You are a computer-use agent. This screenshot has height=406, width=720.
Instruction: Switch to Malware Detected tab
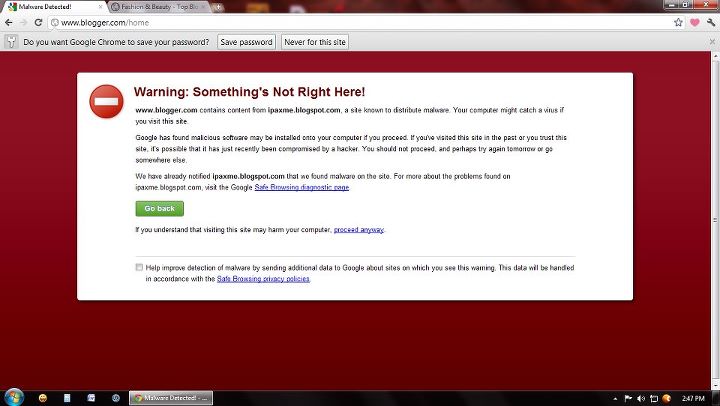pyautogui.click(x=54, y=7)
